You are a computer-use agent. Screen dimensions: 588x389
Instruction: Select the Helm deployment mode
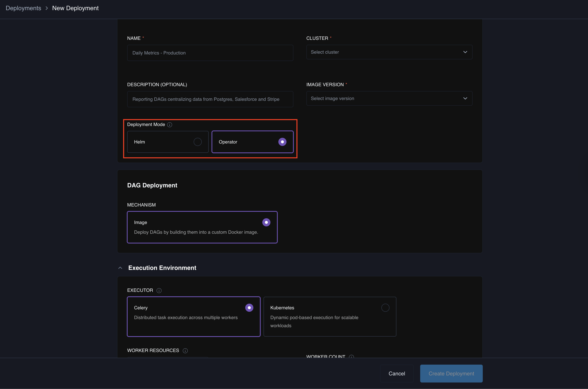(168, 142)
